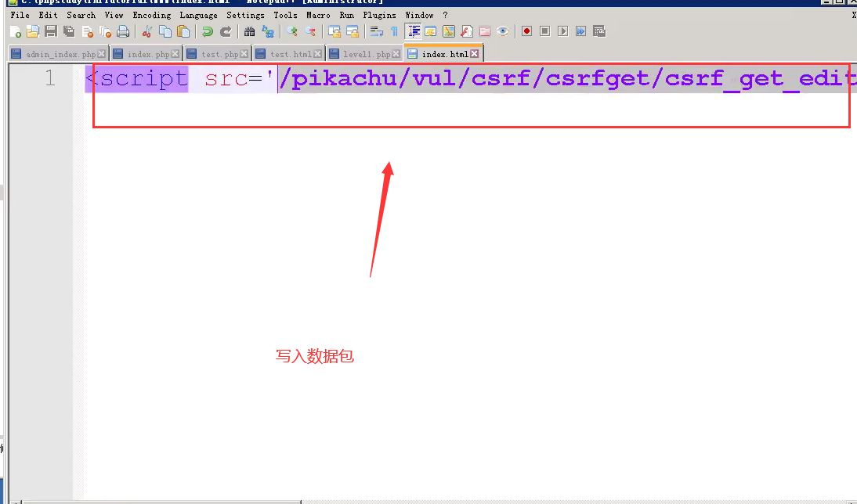Open the ? help menu

coord(446,16)
